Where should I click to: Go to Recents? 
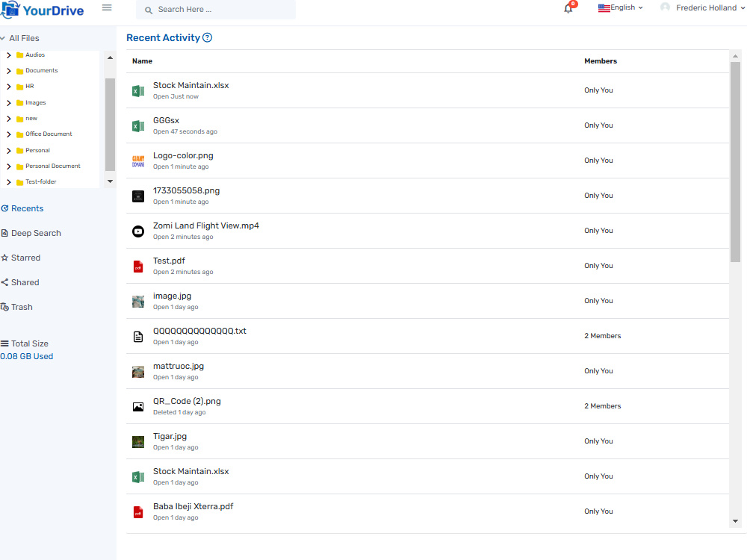(22, 208)
